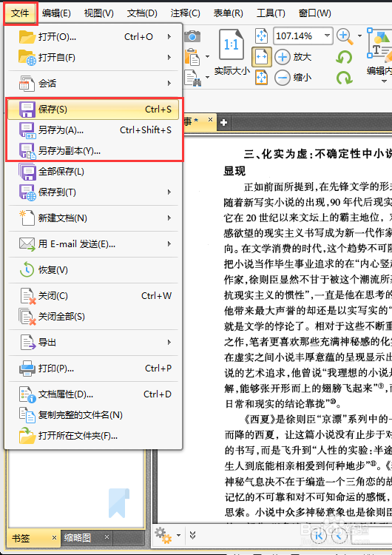The width and height of the screenshot is (392, 555).
Task: Open the 视图(V) menu
Action: [98, 13]
